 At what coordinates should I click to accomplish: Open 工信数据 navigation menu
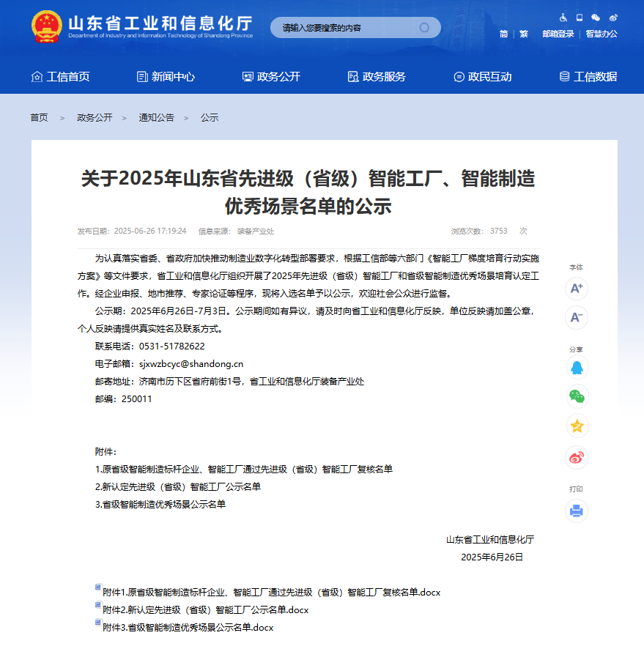tap(588, 77)
